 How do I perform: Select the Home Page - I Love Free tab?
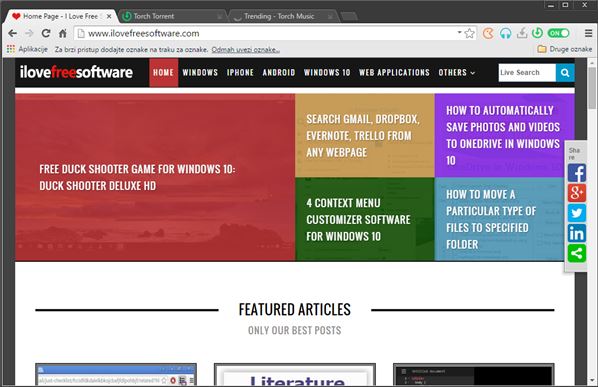click(x=60, y=16)
